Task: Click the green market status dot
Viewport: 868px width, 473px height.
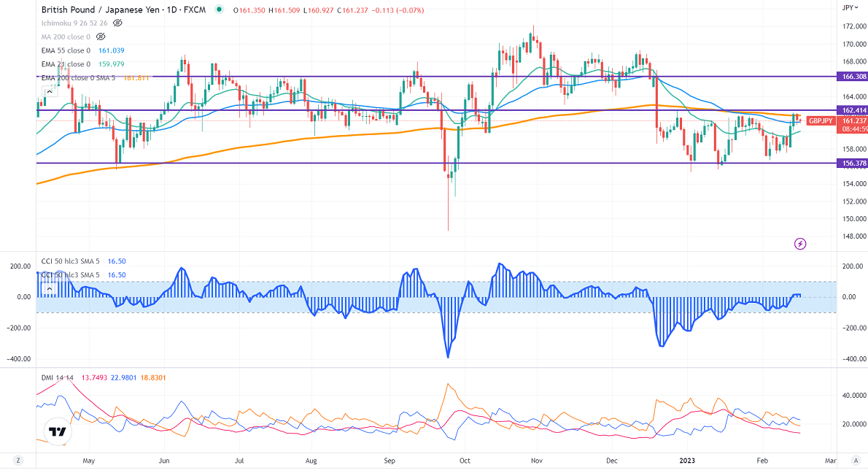Action: click(x=220, y=10)
